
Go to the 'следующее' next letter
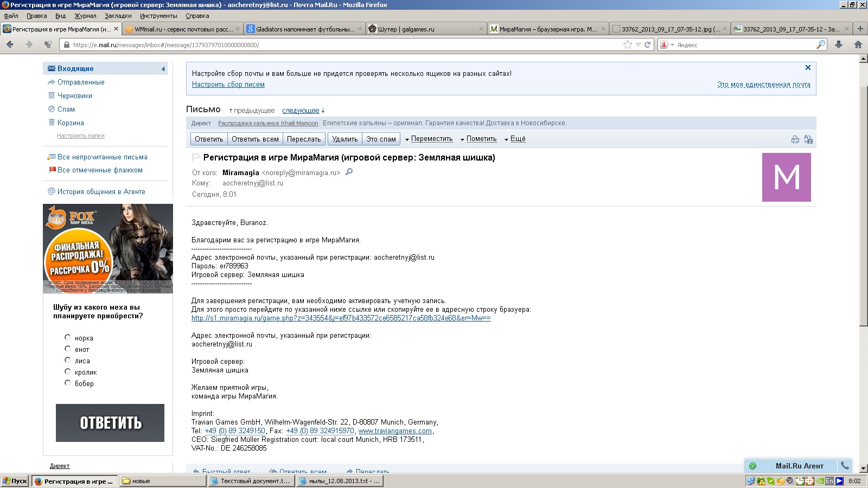coord(301,111)
